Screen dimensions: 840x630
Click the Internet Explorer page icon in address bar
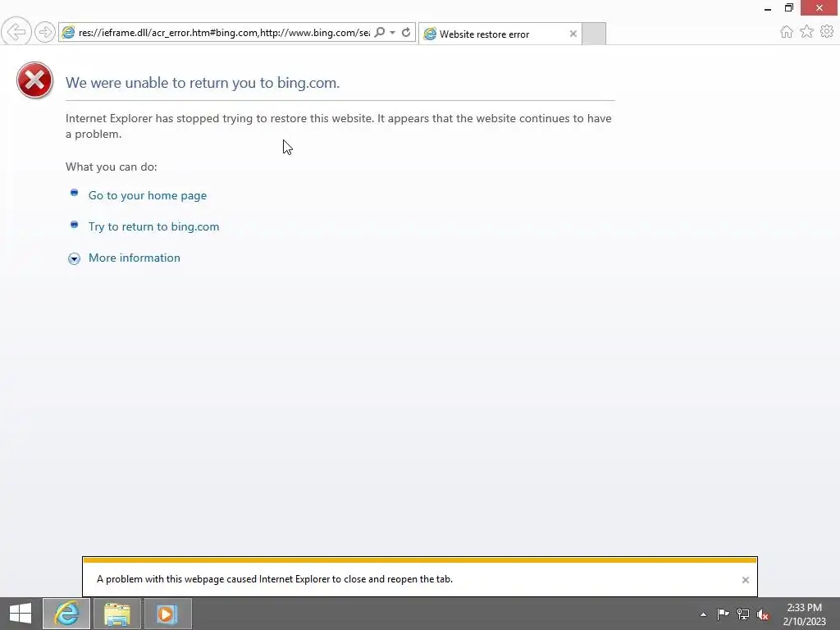[x=69, y=33]
